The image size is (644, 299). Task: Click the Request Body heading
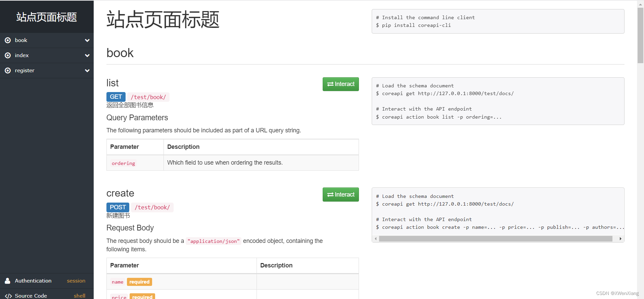[x=130, y=228]
